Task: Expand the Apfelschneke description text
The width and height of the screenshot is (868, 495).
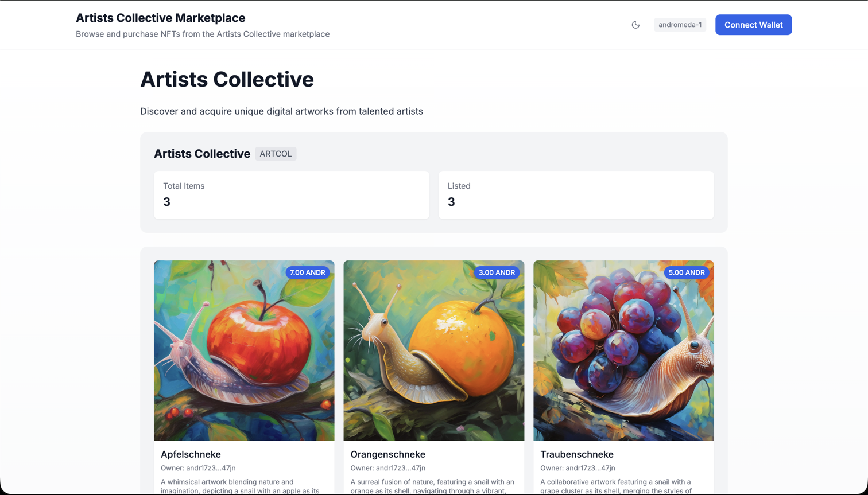Action: click(x=243, y=485)
